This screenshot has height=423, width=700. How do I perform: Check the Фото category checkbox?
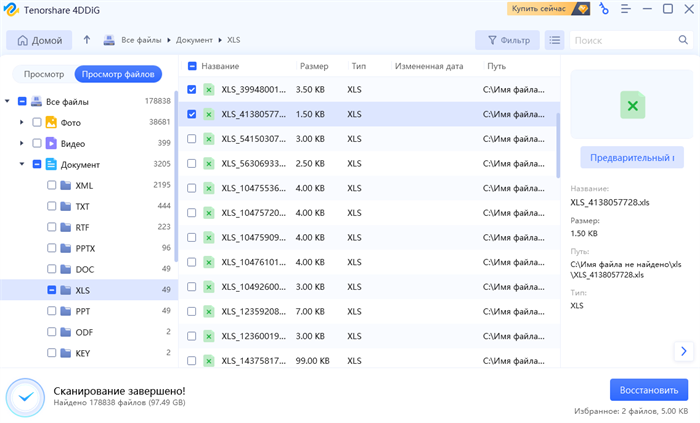[37, 122]
